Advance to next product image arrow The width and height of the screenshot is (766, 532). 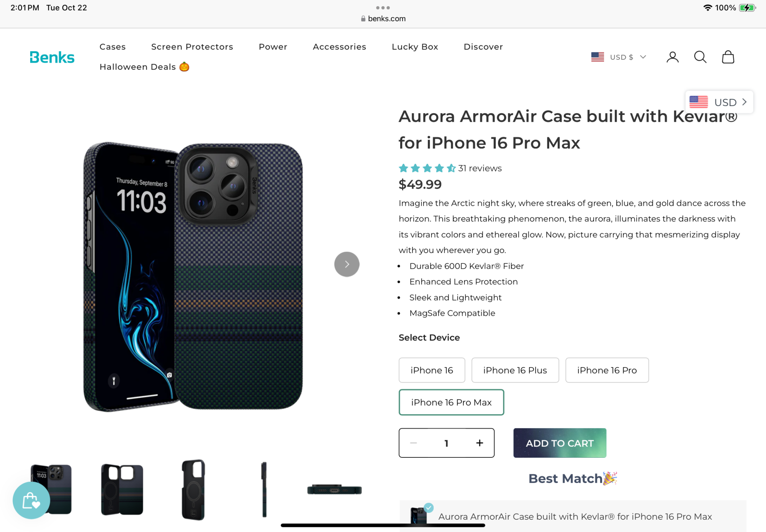pos(347,264)
